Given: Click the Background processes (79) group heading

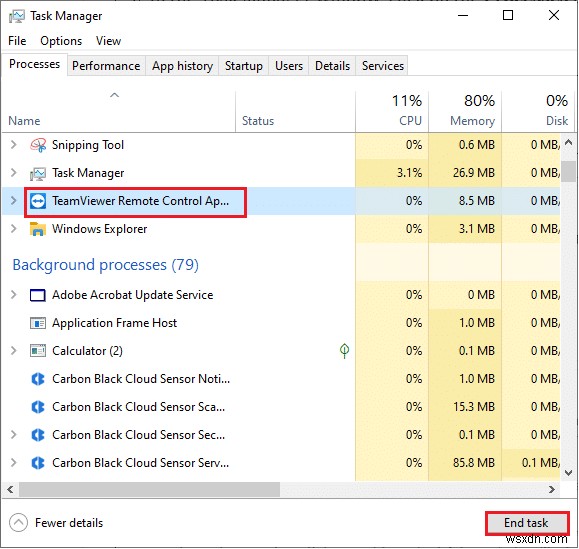Looking at the screenshot, I should tap(106, 265).
